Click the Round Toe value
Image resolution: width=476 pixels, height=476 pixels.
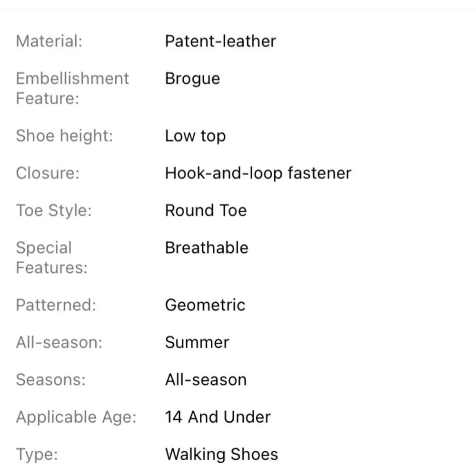(206, 210)
